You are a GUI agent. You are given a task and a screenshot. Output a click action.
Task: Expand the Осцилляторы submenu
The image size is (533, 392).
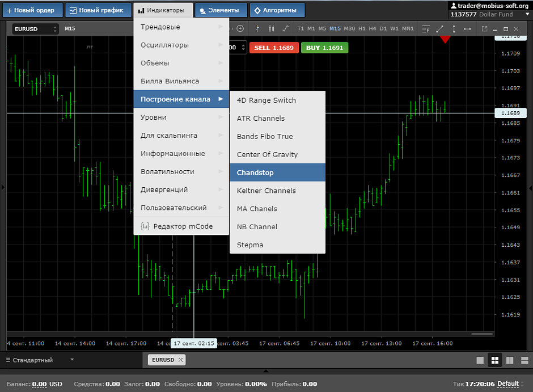click(x=181, y=45)
